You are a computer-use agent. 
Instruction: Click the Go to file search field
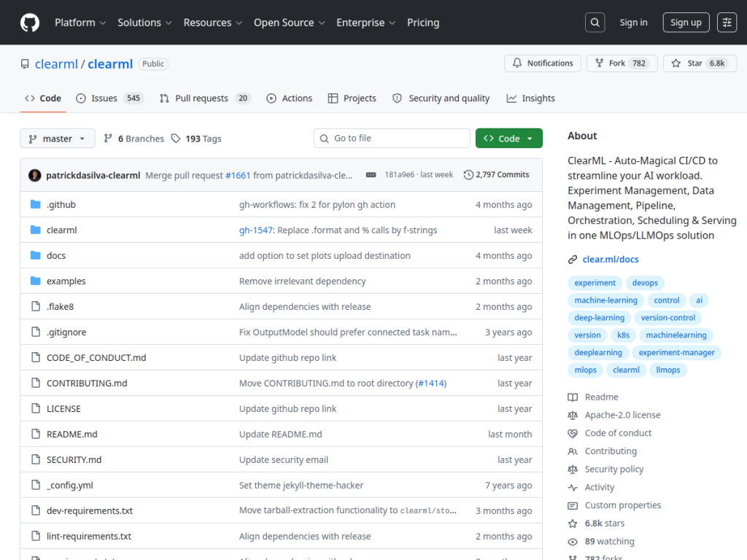pyautogui.click(x=392, y=138)
